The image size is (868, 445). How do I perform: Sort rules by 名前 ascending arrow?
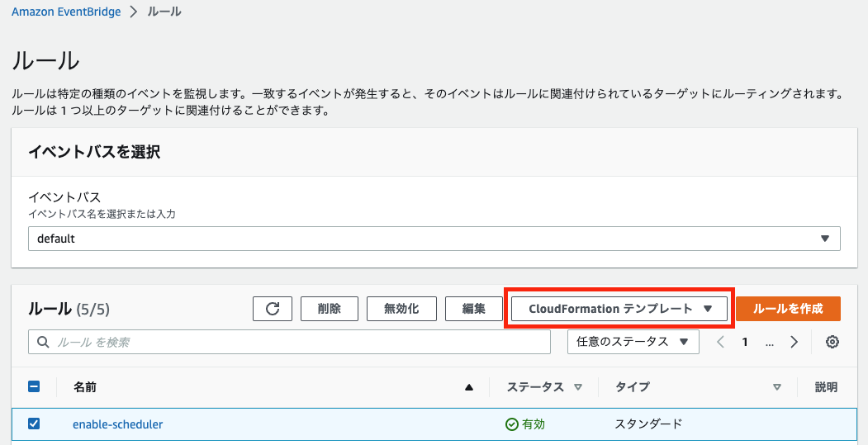coord(469,387)
